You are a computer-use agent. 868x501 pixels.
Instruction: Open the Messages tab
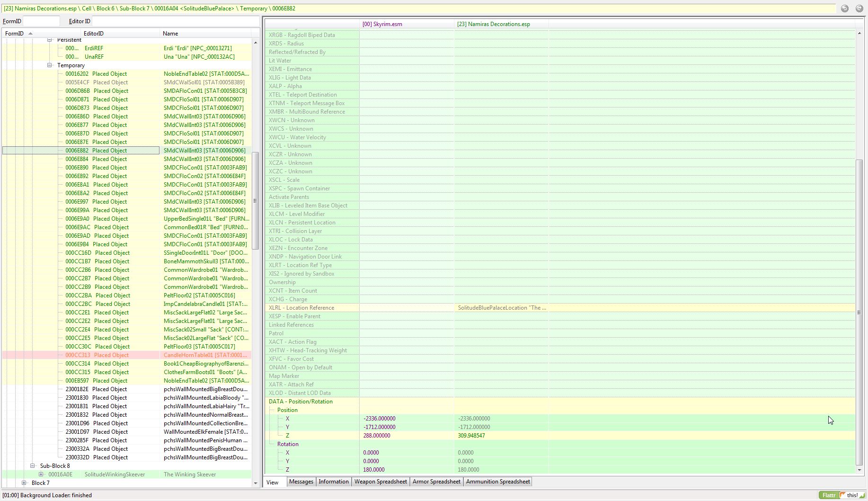[301, 482]
